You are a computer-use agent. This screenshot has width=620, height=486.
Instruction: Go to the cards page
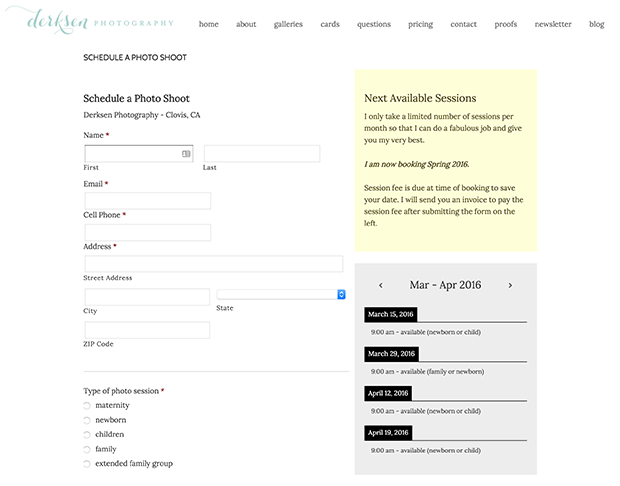click(330, 24)
